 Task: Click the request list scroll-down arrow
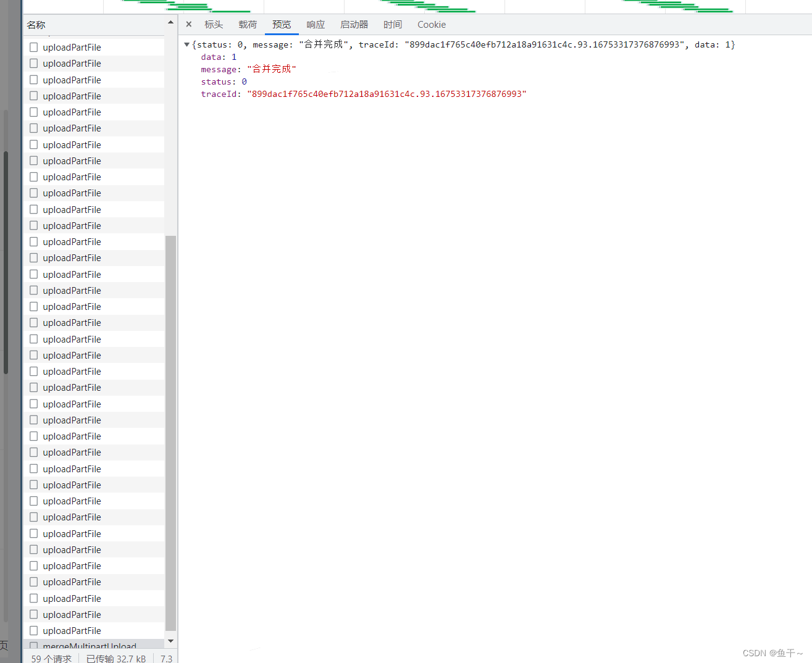170,641
